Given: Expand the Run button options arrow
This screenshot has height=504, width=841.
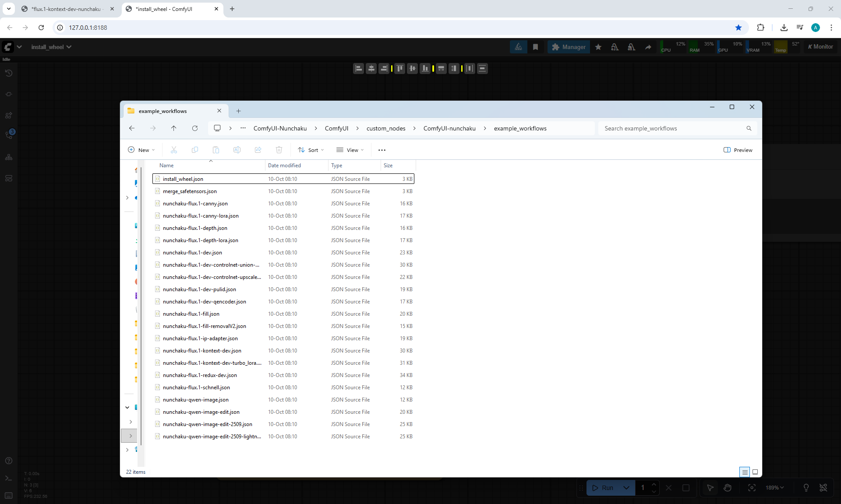Looking at the screenshot, I should [x=626, y=487].
